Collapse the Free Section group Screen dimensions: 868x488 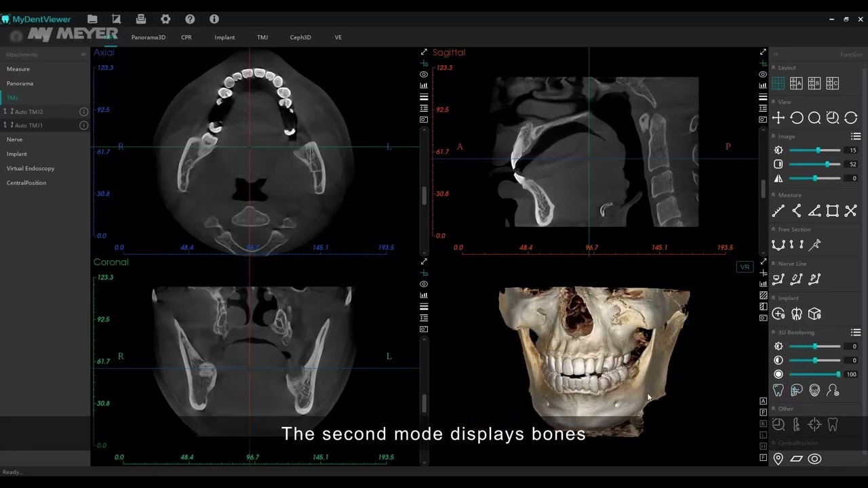point(774,229)
